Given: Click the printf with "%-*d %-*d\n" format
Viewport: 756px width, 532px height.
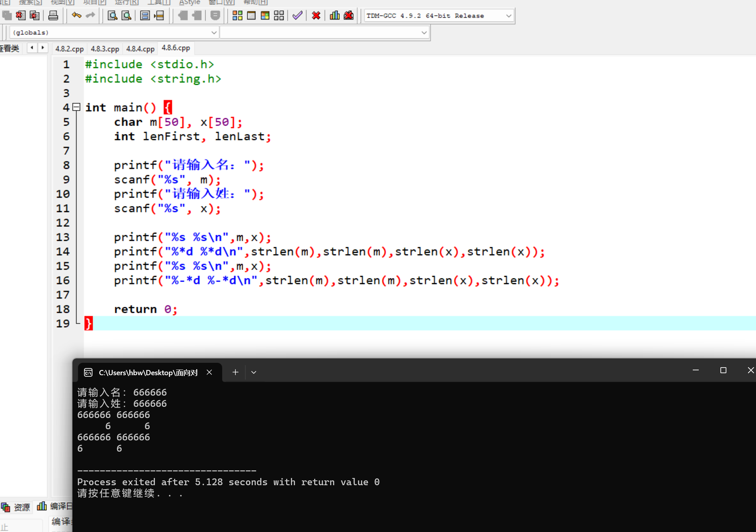Looking at the screenshot, I should point(337,280).
